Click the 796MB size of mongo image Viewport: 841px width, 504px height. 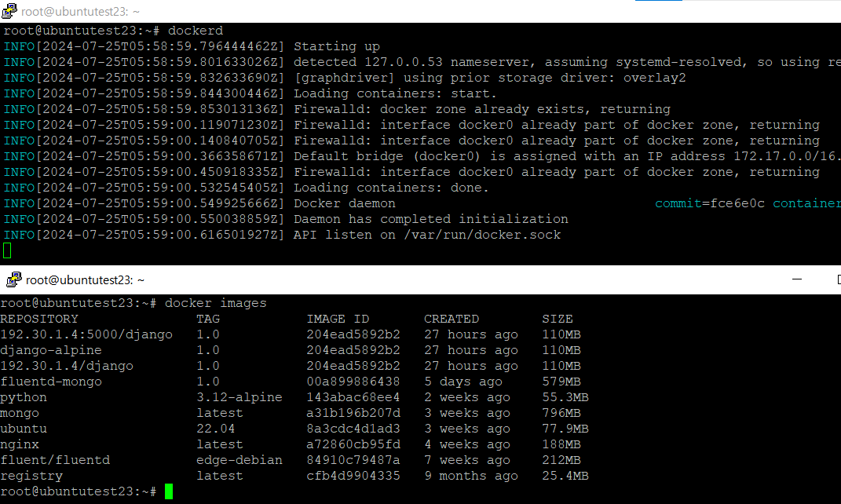[561, 413]
